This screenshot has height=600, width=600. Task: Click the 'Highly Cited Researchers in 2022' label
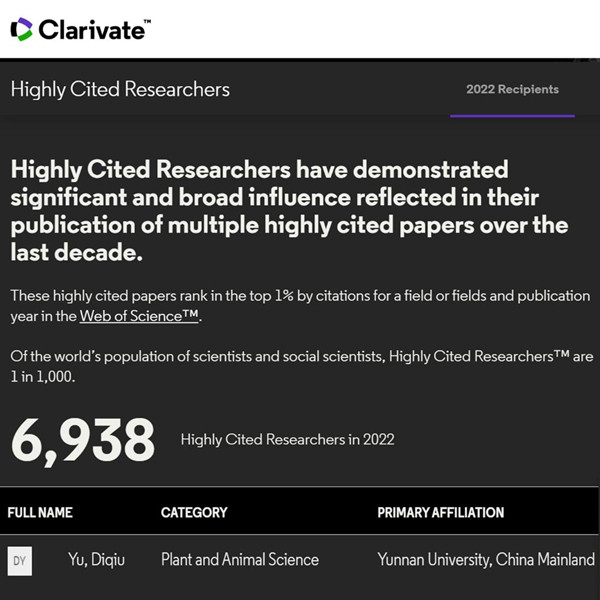(x=287, y=439)
